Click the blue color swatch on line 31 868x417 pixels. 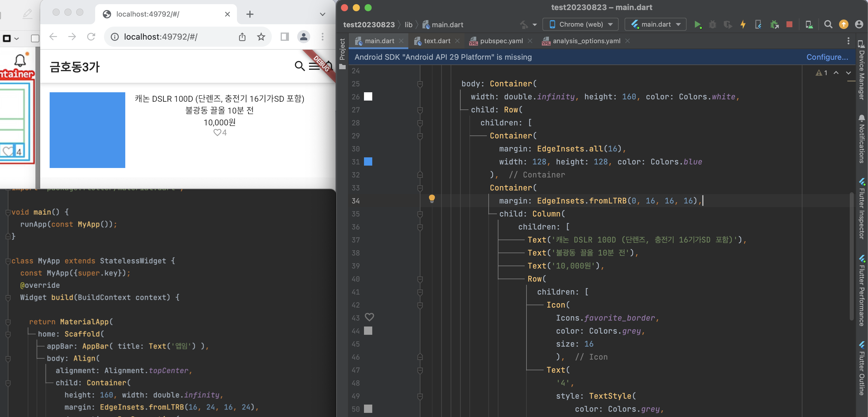[368, 161]
